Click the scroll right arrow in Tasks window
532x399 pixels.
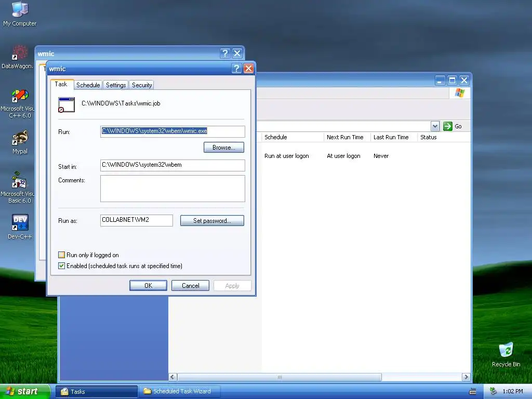[x=466, y=377]
